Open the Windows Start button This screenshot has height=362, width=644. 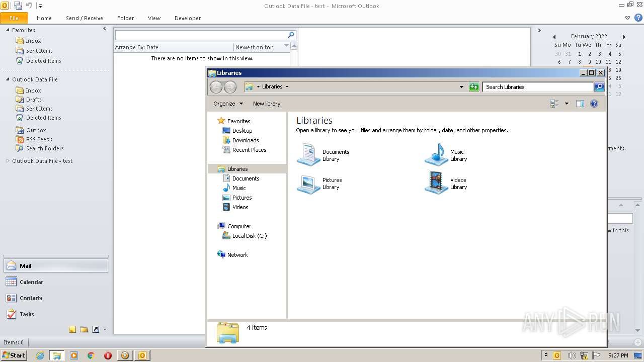tap(14, 355)
